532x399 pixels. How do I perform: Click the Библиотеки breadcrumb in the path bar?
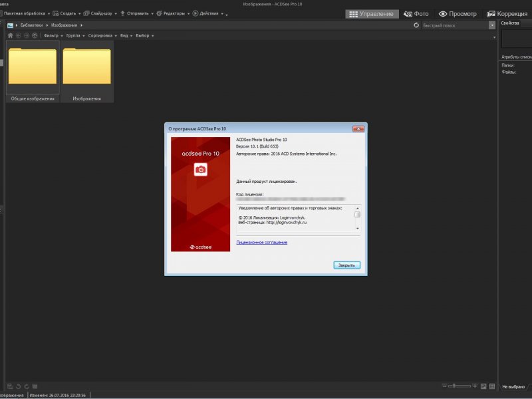tap(31, 25)
